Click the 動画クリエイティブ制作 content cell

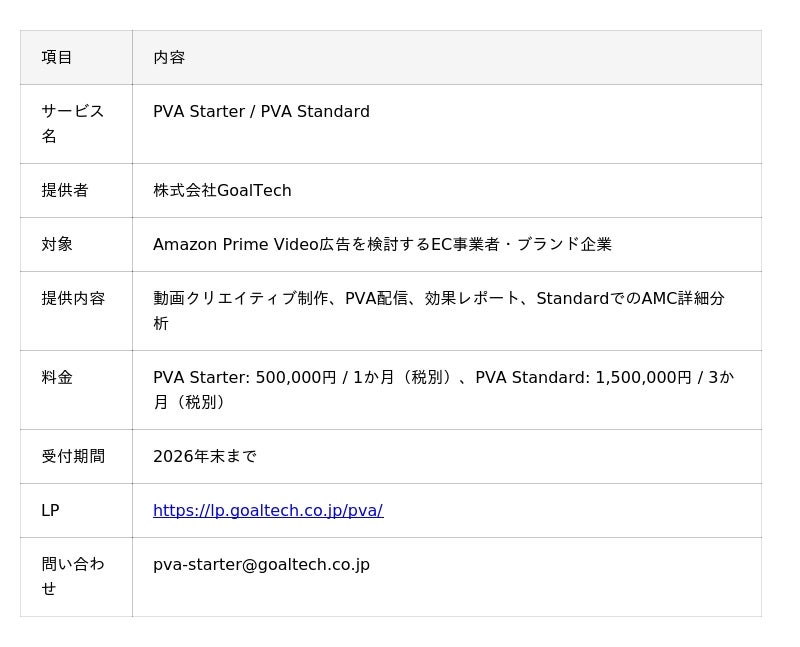point(447,311)
